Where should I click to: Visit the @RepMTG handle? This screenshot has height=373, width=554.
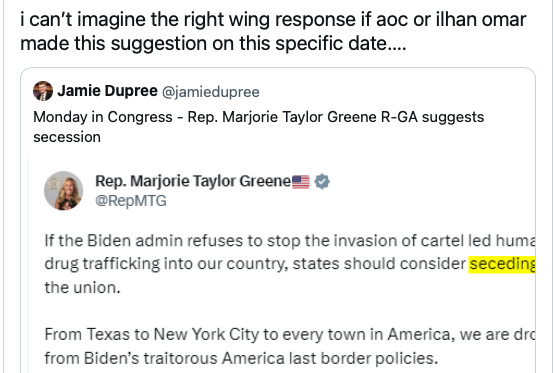pos(131,201)
